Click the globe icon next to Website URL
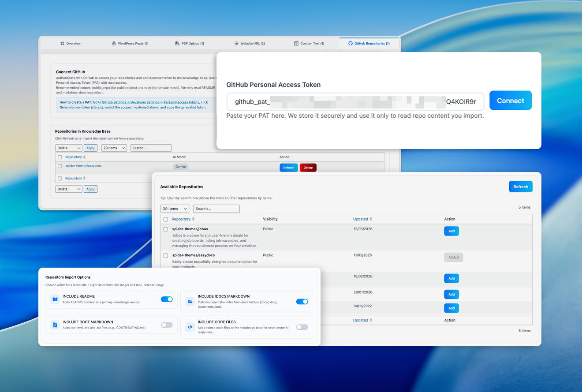Viewport: 582px width, 392px height. point(236,44)
